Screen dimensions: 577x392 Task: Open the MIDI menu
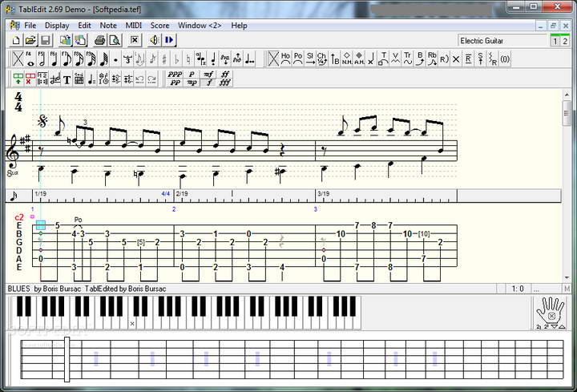[x=134, y=26]
